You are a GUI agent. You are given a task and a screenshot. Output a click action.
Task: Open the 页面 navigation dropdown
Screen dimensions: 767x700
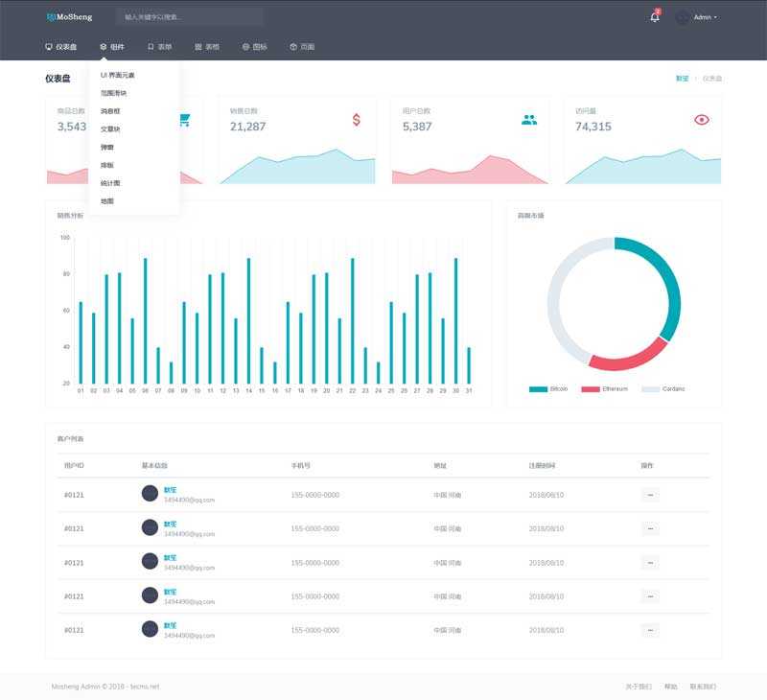pos(302,46)
